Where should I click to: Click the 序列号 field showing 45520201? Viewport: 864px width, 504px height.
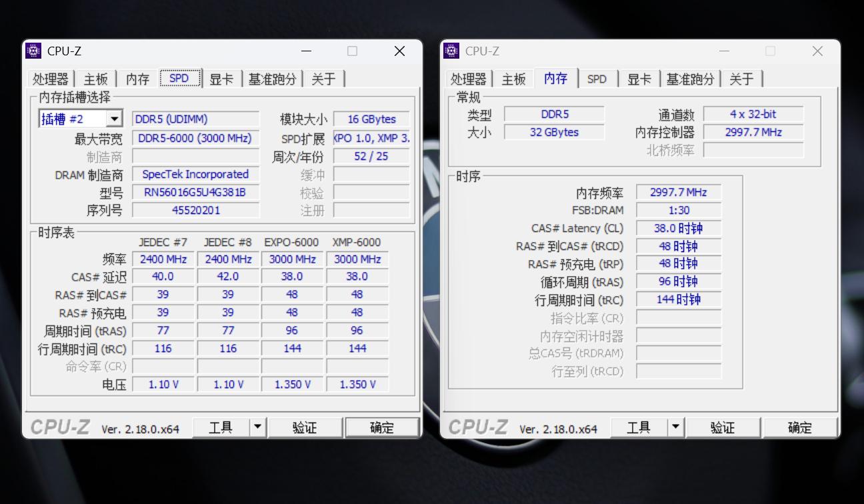point(195,210)
